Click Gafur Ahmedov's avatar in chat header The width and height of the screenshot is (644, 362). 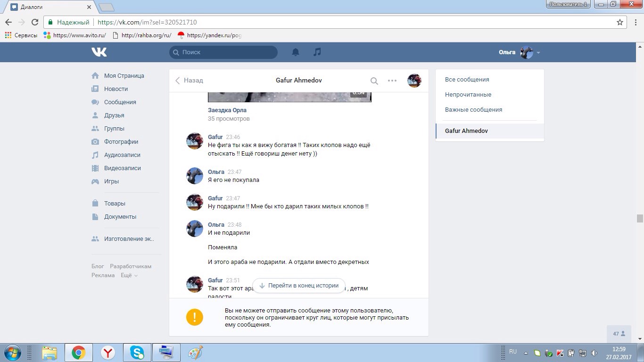click(x=414, y=81)
